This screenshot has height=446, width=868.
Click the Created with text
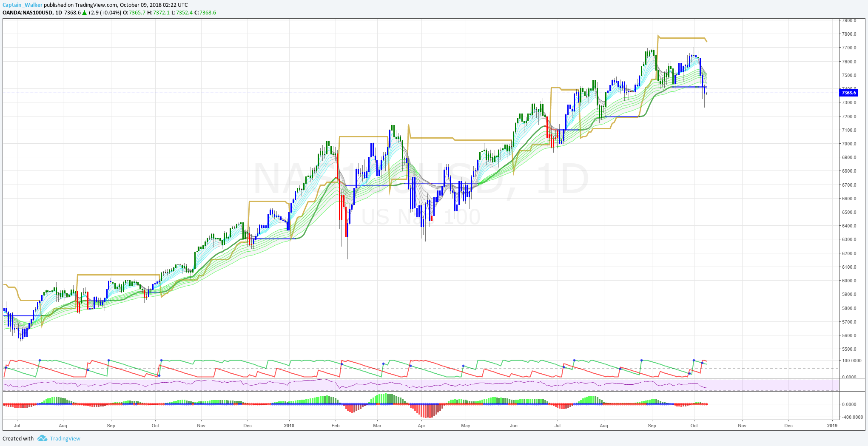[18, 439]
